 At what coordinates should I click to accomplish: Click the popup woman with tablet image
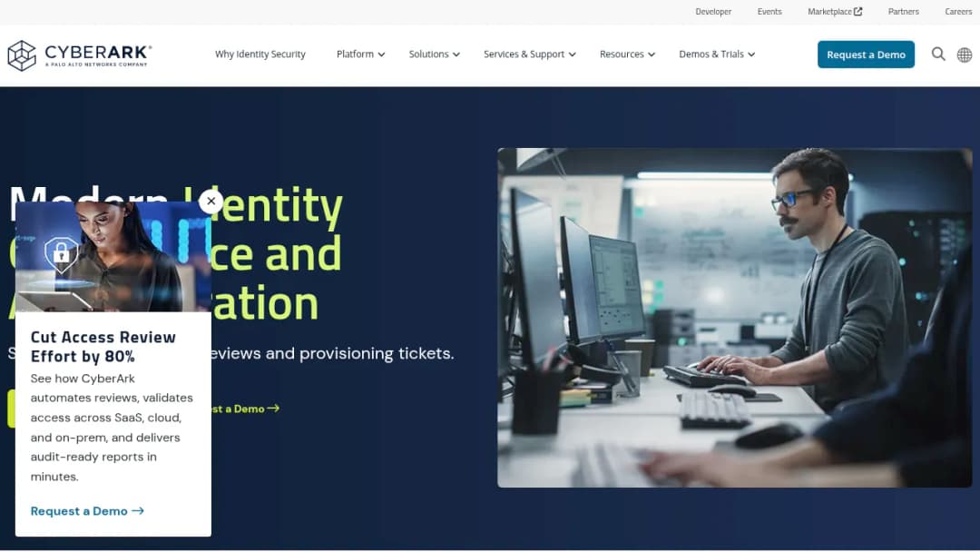[113, 256]
